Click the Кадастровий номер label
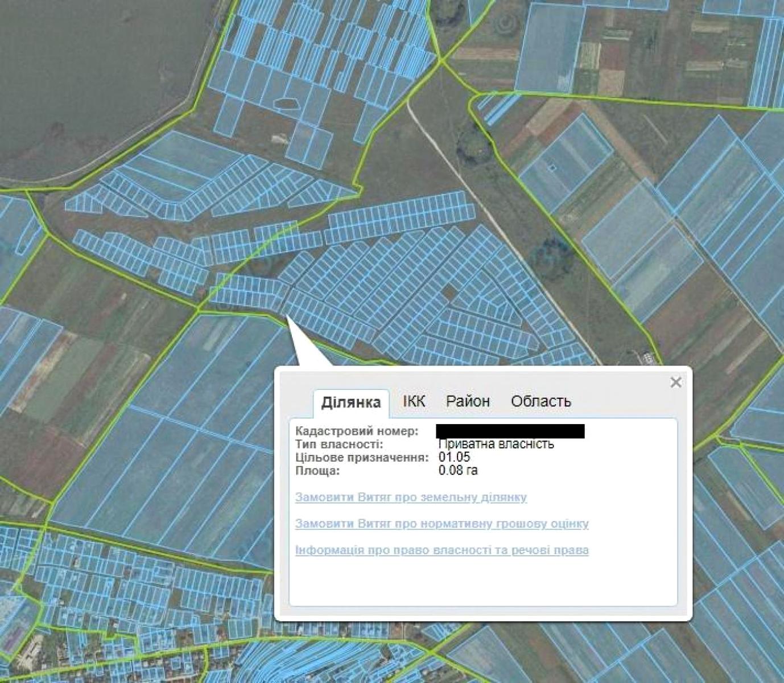 (x=357, y=431)
